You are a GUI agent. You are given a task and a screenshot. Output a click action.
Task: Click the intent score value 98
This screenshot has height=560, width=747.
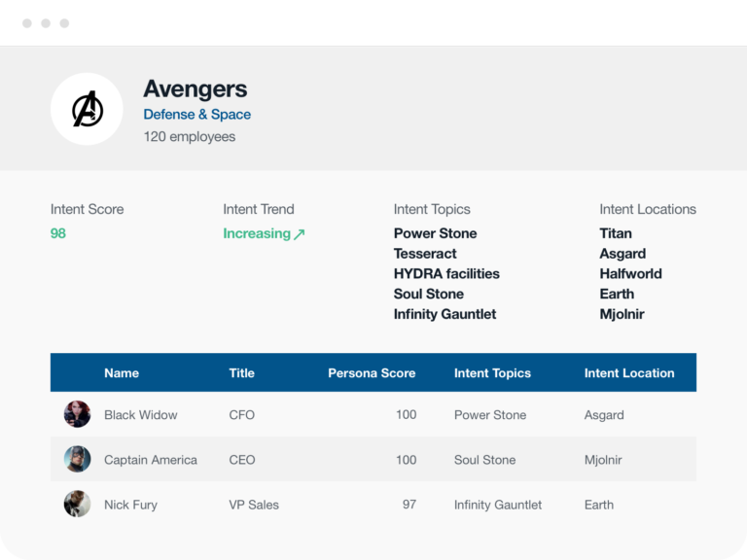point(58,233)
